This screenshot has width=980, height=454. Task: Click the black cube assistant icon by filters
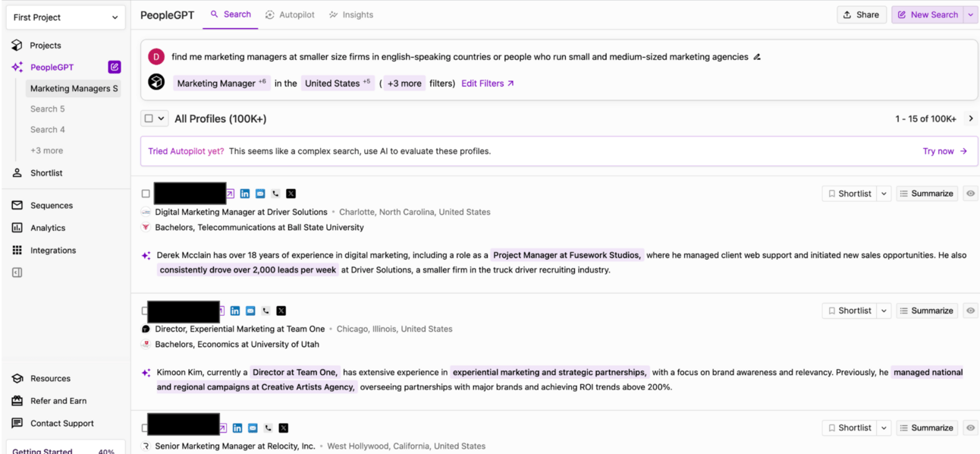pyautogui.click(x=155, y=82)
